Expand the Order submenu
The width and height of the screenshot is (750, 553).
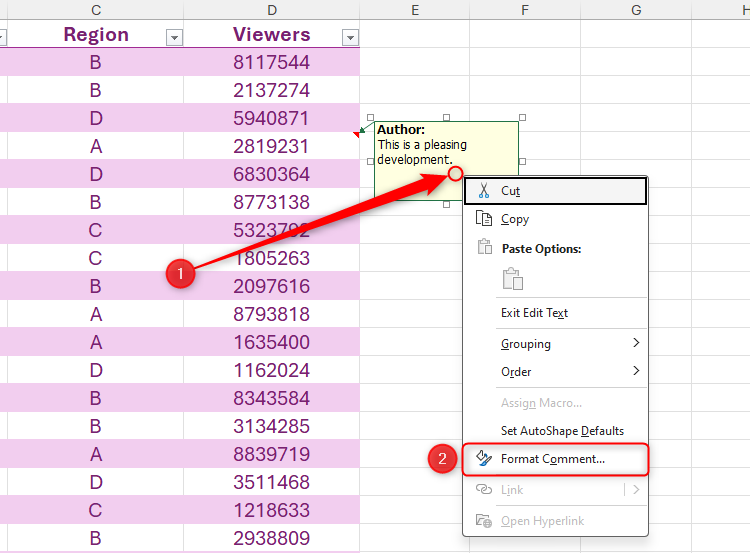(x=636, y=371)
